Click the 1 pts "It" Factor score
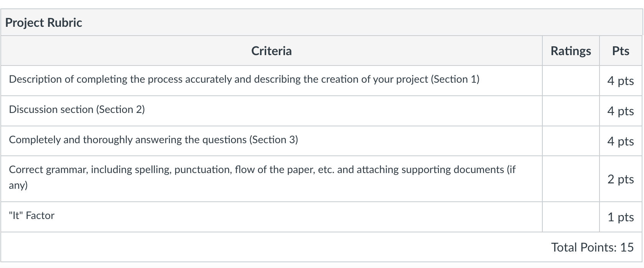The width and height of the screenshot is (644, 268). pyautogui.click(x=620, y=217)
